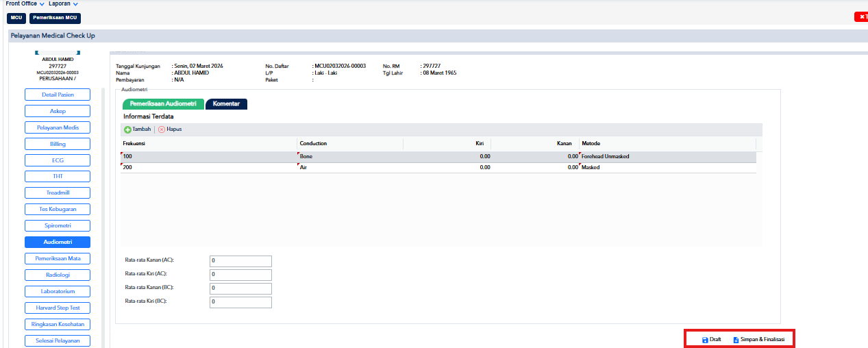
Task: Open the ECG examination
Action: point(58,160)
